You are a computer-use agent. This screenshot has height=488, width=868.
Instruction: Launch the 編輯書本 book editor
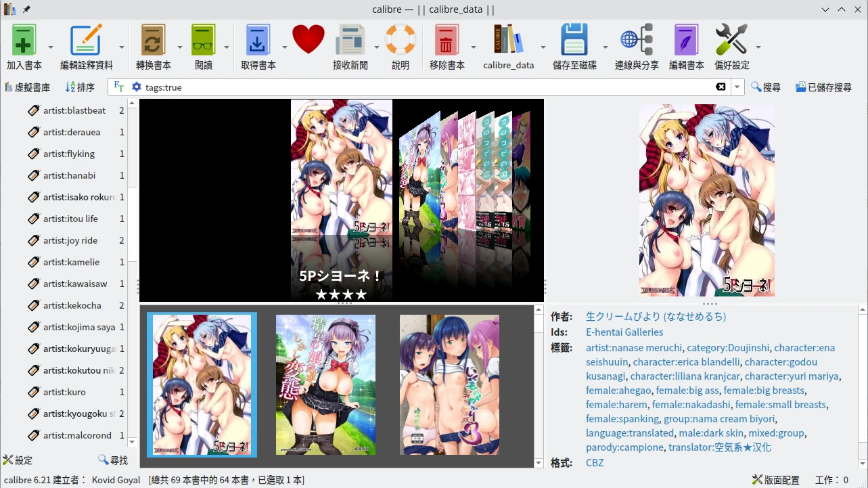[686, 40]
